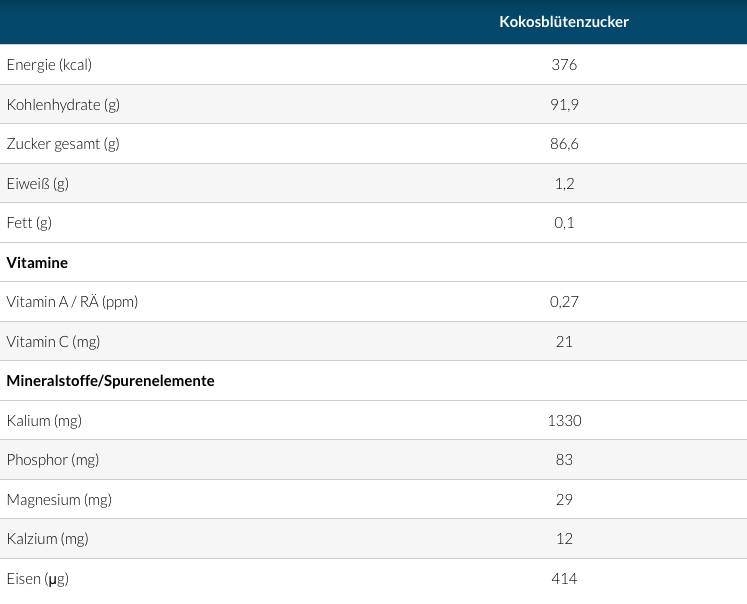
Task: Select the Kalium (mg) row label
Action: [44, 421]
